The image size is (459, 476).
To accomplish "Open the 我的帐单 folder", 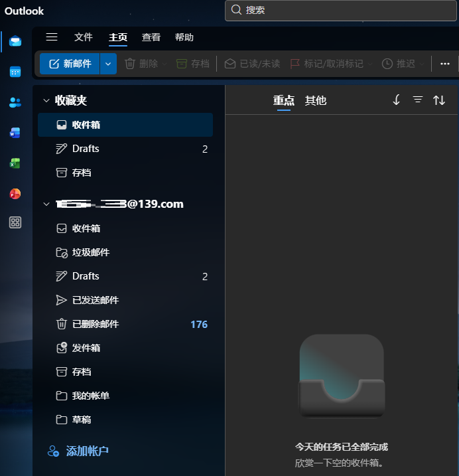I will [x=125, y=396].
